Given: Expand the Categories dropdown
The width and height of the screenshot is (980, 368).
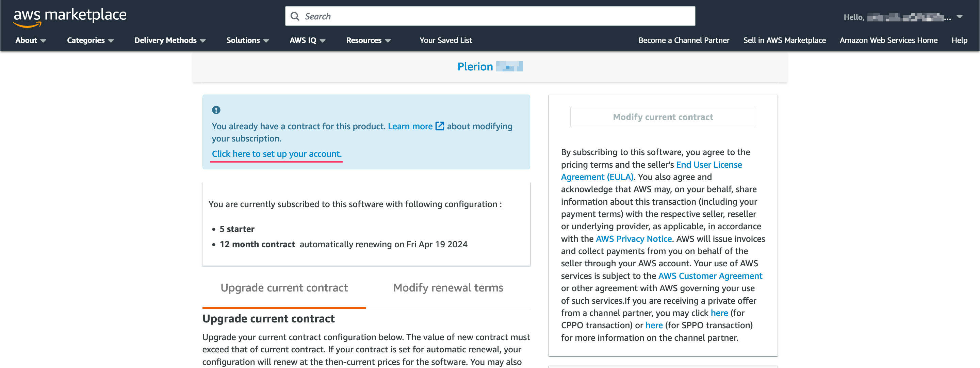Looking at the screenshot, I should coord(90,40).
